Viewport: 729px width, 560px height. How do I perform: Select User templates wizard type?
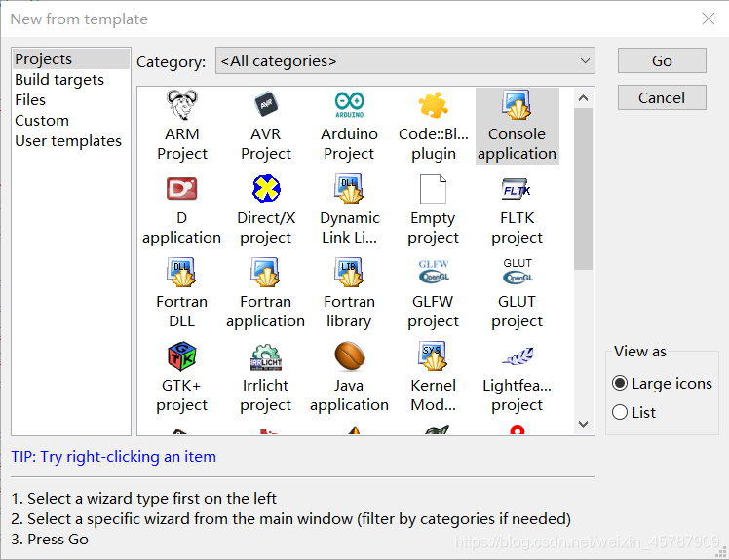tap(71, 141)
